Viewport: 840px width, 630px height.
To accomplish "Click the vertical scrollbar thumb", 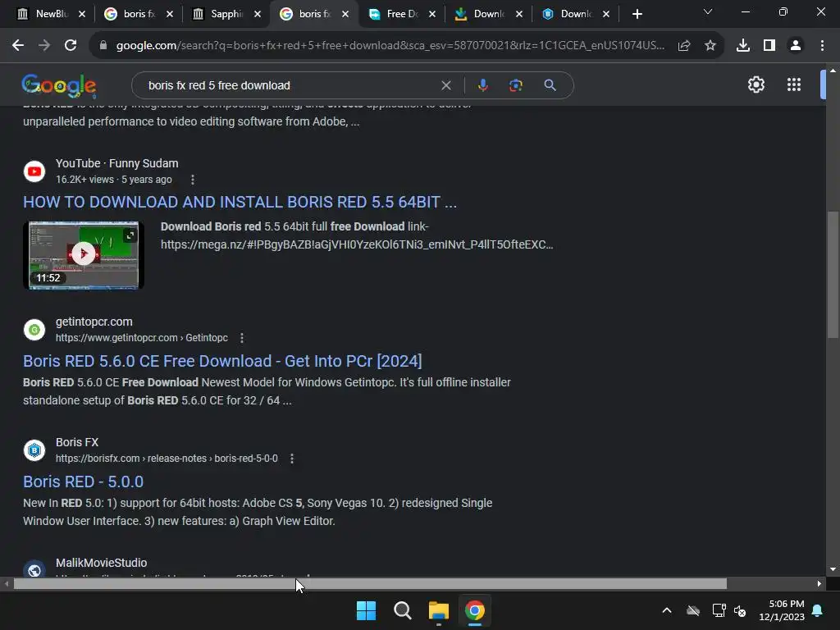I will [x=833, y=275].
